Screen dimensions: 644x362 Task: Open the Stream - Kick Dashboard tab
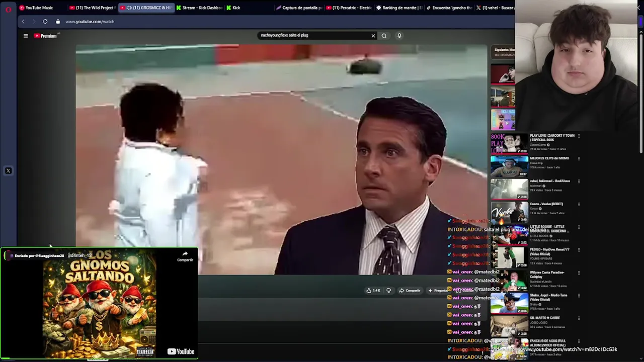coord(199,8)
